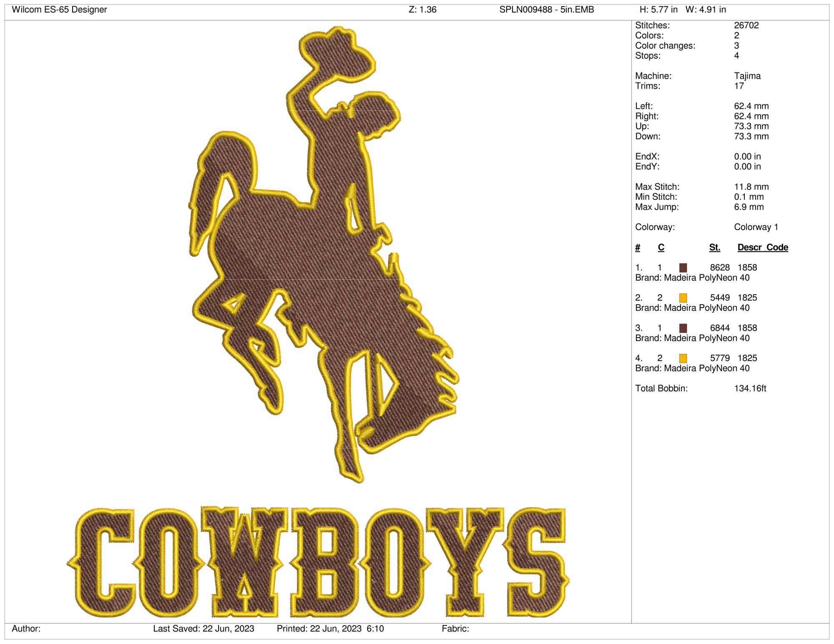Image resolution: width=834 pixels, height=644 pixels.
Task: Click the min stitch value '0.1 mm'
Action: coord(749,197)
